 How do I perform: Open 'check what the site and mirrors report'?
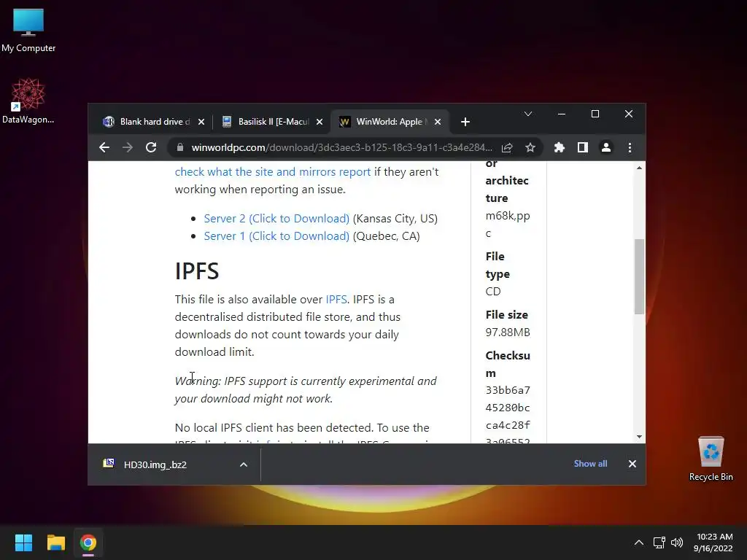click(273, 172)
